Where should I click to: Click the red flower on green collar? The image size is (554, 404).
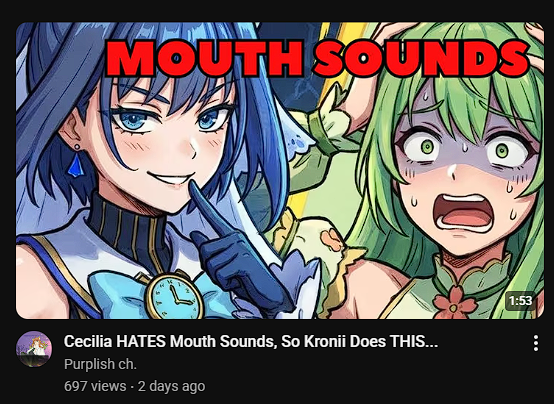453,301
